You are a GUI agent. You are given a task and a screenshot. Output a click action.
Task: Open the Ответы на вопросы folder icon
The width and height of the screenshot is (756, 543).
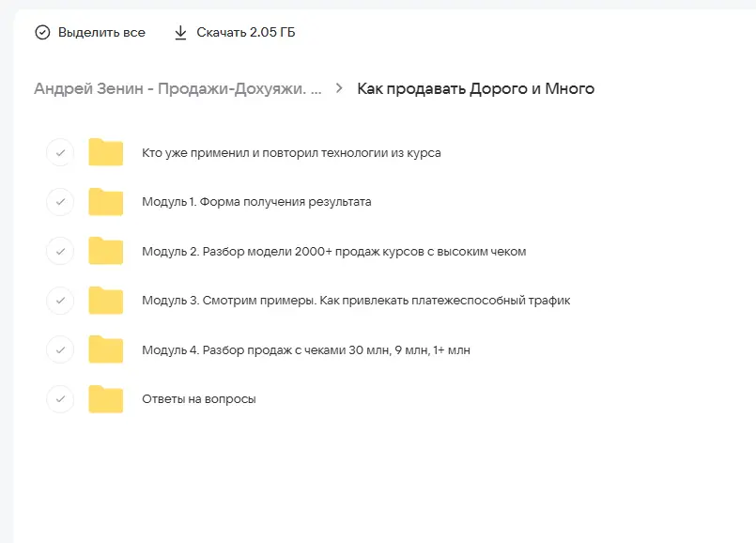106,399
